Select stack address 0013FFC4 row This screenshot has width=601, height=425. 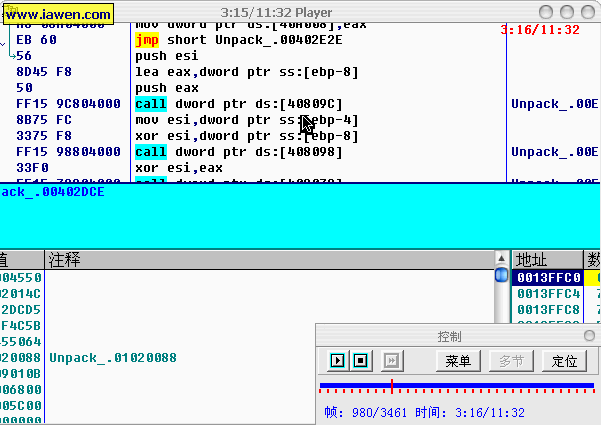(x=549, y=294)
